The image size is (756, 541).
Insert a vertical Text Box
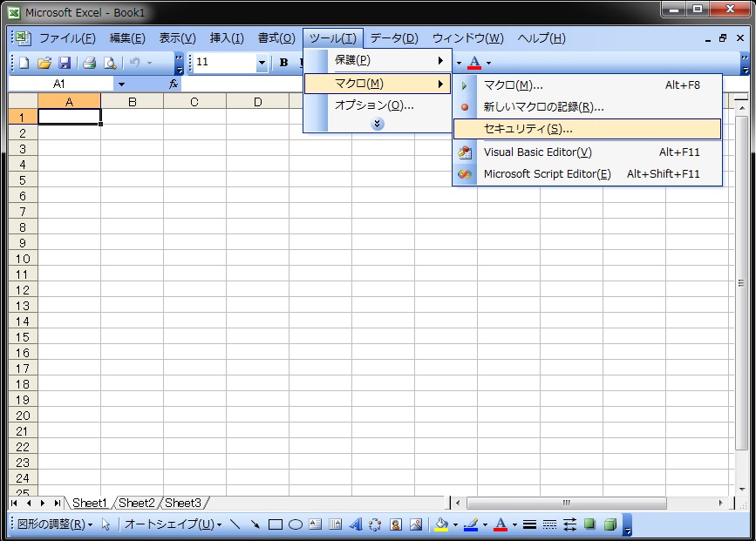pyautogui.click(x=335, y=524)
